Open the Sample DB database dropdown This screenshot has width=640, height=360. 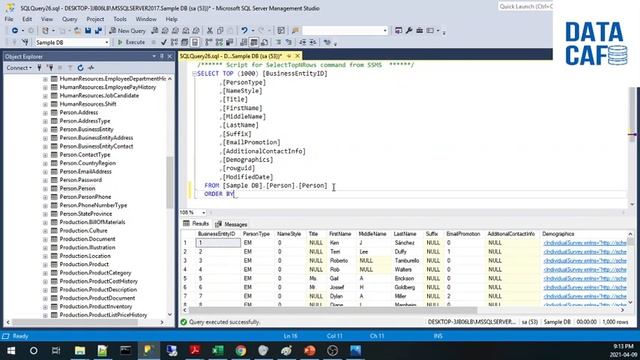pyautogui.click(x=107, y=42)
